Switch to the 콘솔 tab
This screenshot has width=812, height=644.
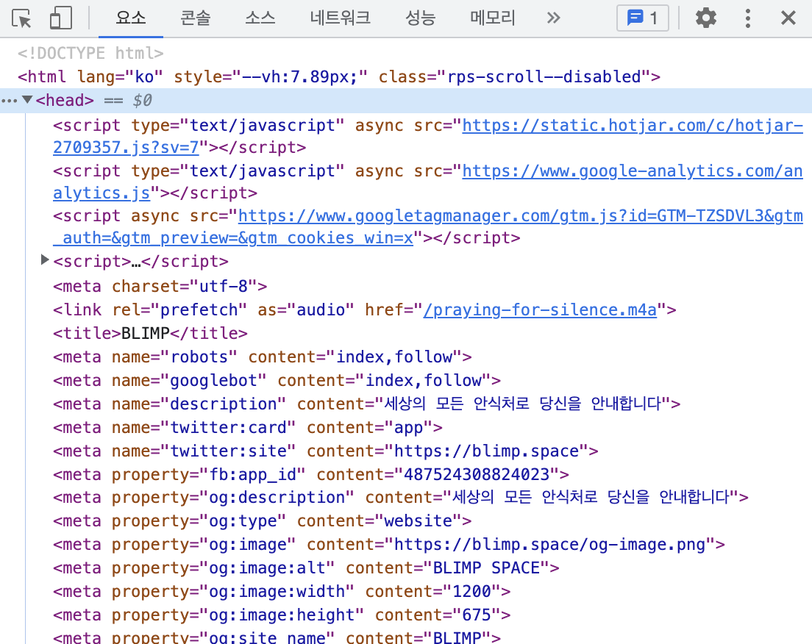(x=195, y=18)
